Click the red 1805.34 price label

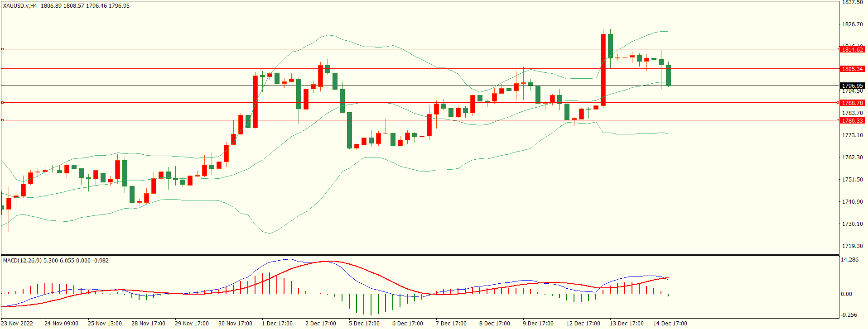(x=852, y=69)
